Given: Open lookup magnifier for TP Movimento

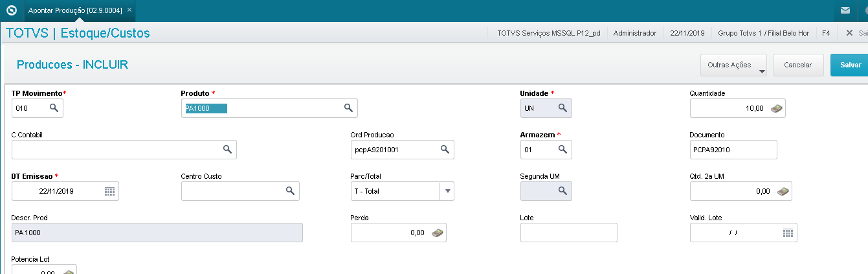Looking at the screenshot, I should [x=54, y=108].
